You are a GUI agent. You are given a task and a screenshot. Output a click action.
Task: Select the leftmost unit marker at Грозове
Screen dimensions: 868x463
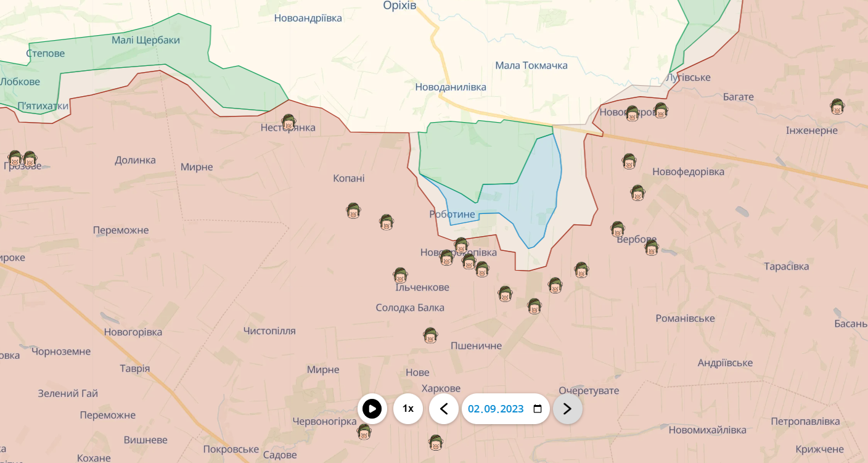[15, 158]
